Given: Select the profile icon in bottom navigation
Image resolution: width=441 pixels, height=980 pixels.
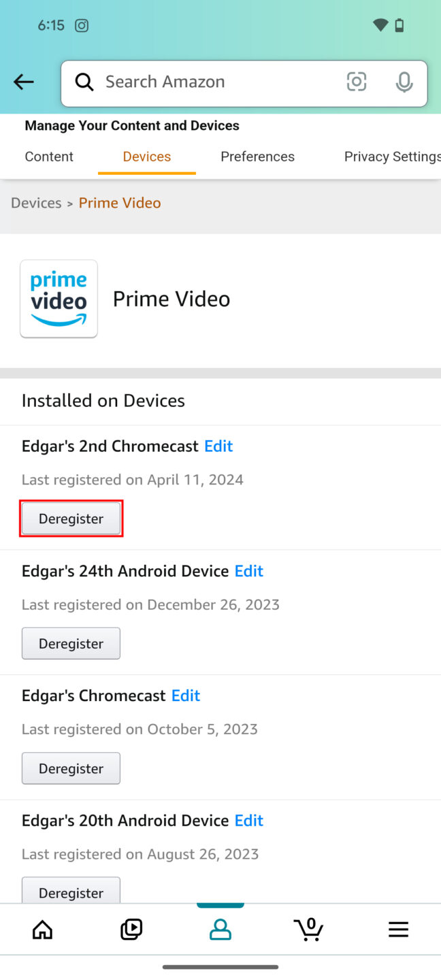Looking at the screenshot, I should 220,929.
